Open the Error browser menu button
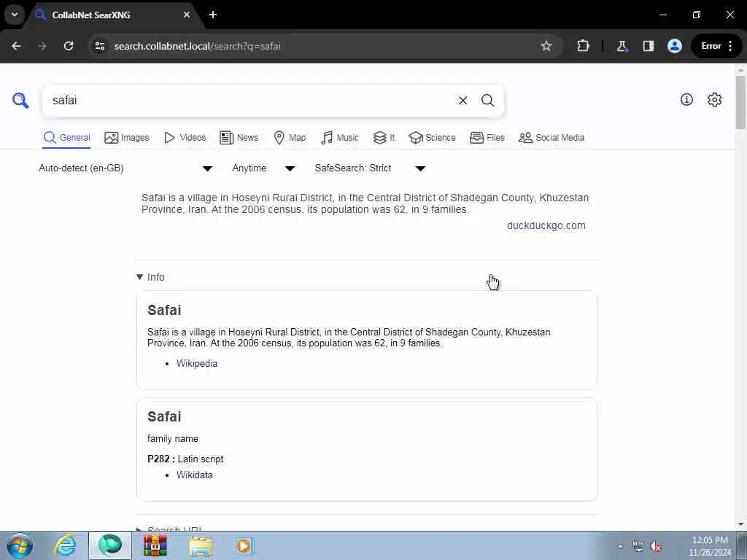This screenshot has height=560, width=747. tap(716, 46)
